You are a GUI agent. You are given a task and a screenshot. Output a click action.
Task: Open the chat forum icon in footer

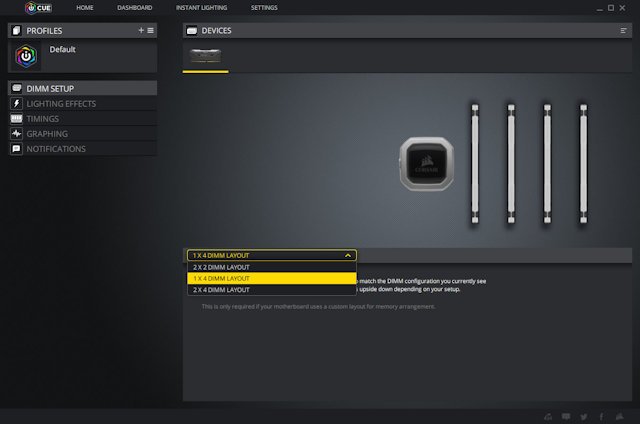[566, 416]
